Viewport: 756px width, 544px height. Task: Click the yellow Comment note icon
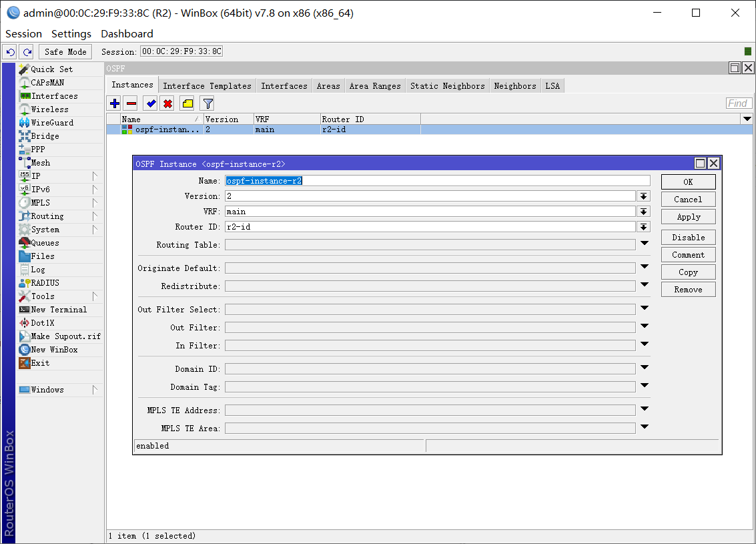click(187, 103)
